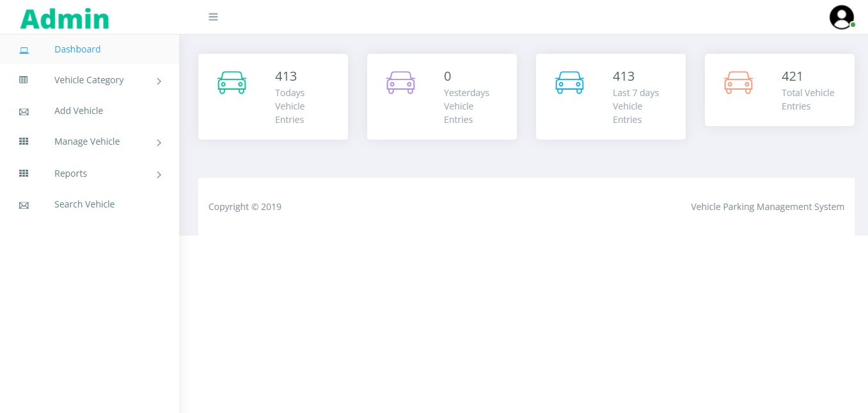The width and height of the screenshot is (868, 413).
Task: Click the laptop icon beside Dashboard
Action: tap(24, 50)
